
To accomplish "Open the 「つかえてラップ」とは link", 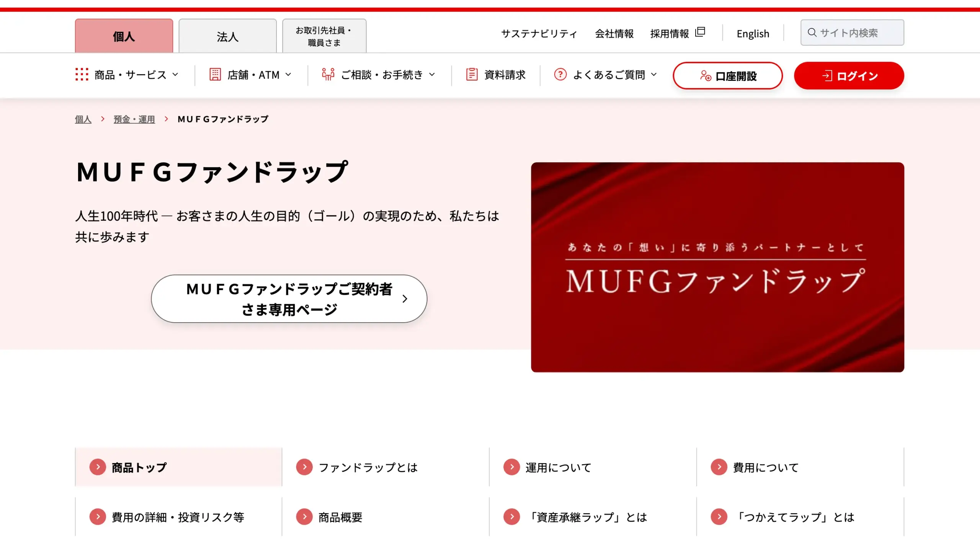I will pyautogui.click(x=800, y=517).
